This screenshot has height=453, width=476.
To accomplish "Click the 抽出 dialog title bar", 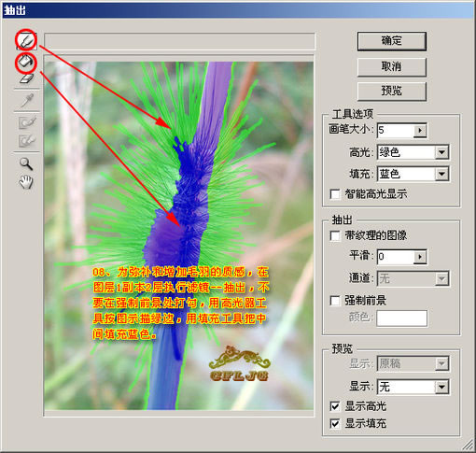I will 238,10.
